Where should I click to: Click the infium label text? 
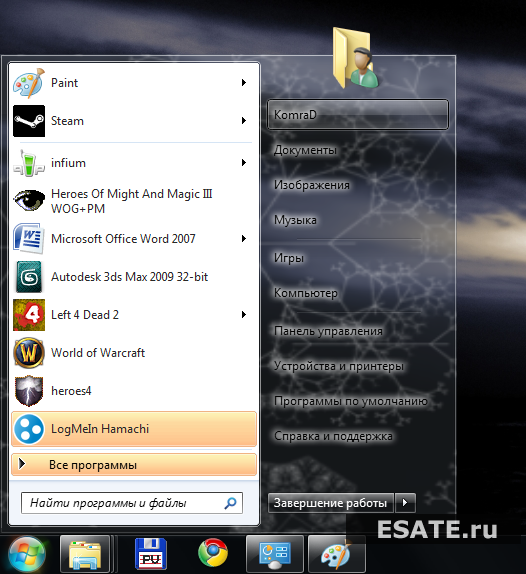[x=68, y=163]
